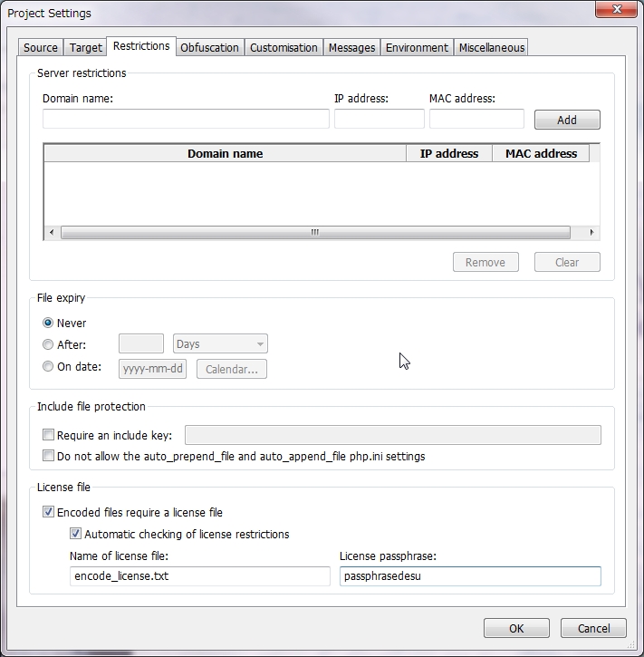Open the Customisation tab
644x657 pixels.
pyautogui.click(x=284, y=48)
